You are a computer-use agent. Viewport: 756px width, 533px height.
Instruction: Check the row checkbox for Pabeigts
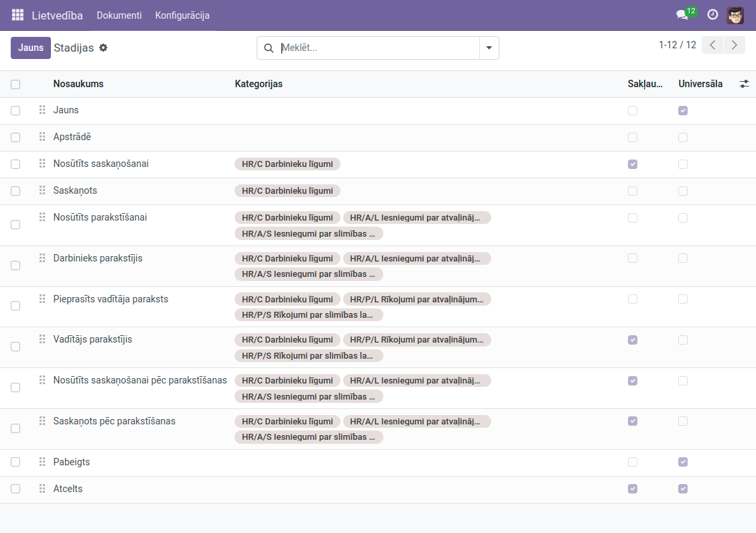15,462
